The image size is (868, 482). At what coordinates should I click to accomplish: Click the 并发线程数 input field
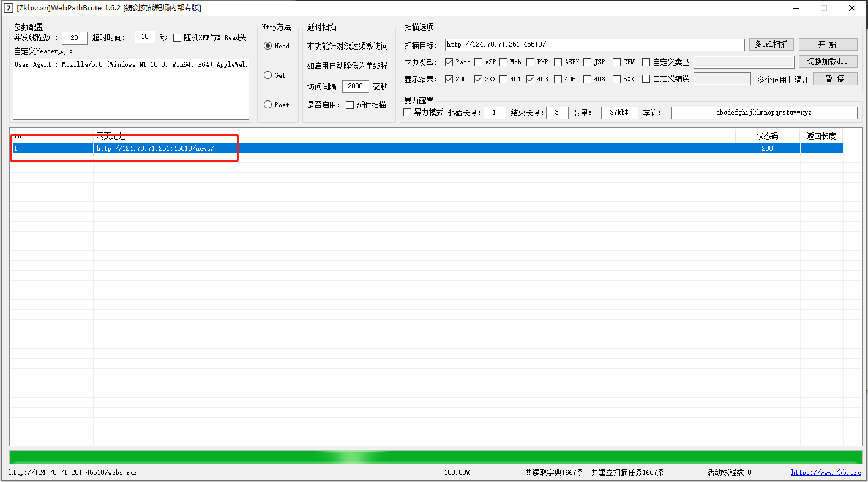[x=75, y=38]
